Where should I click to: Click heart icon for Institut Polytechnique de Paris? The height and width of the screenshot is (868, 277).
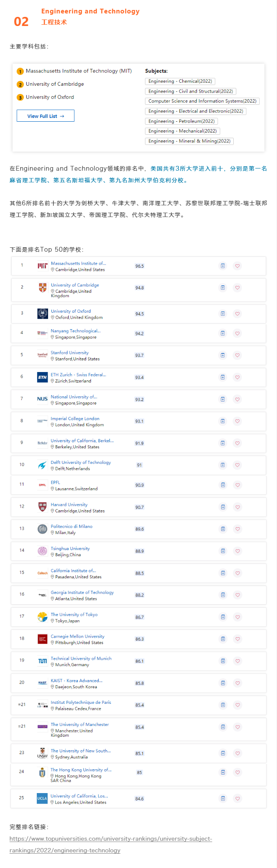[237, 705]
